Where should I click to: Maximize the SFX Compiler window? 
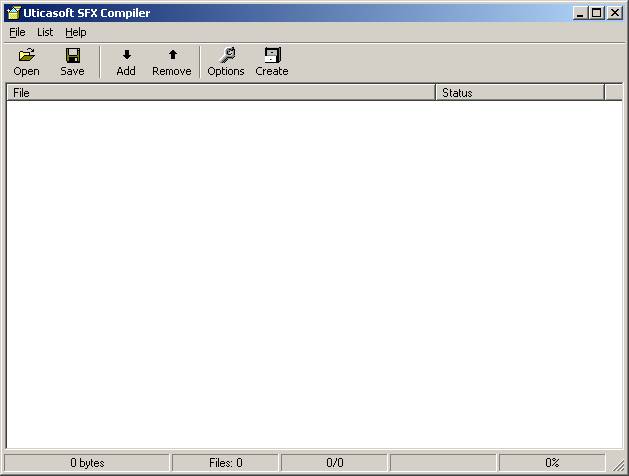click(x=598, y=13)
